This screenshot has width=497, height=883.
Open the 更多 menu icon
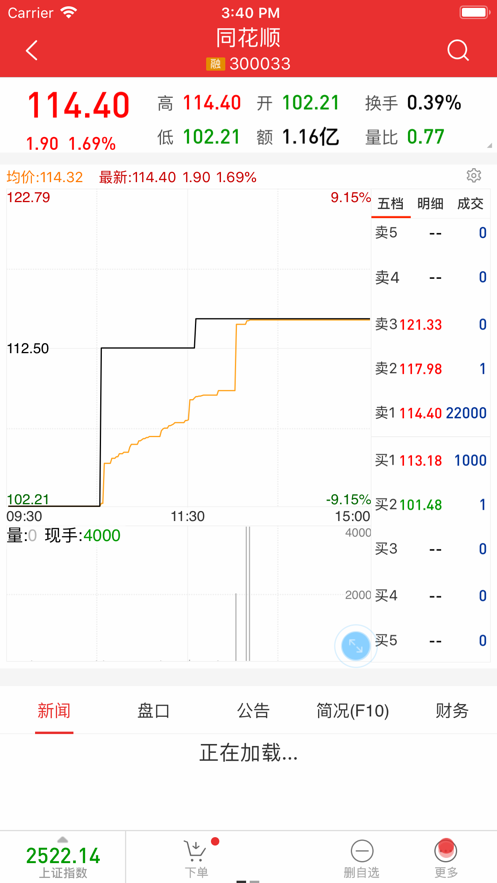(445, 850)
